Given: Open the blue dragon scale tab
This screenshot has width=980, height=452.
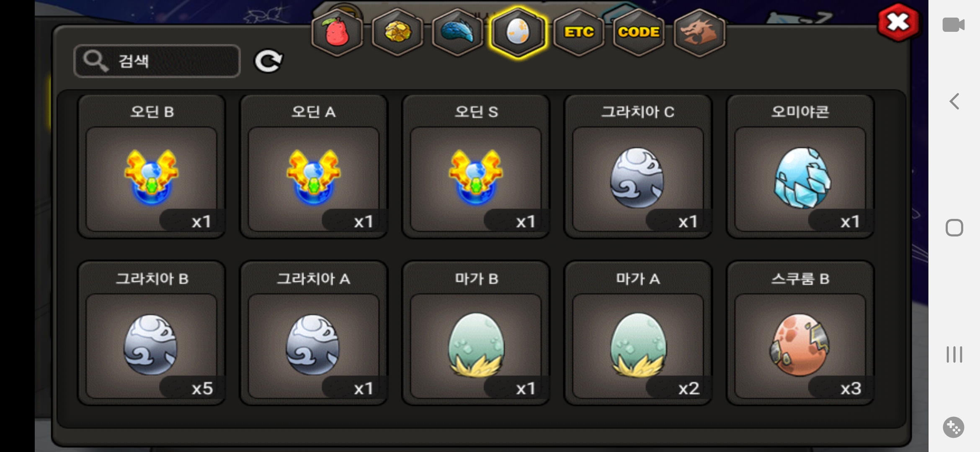Looking at the screenshot, I should (457, 32).
